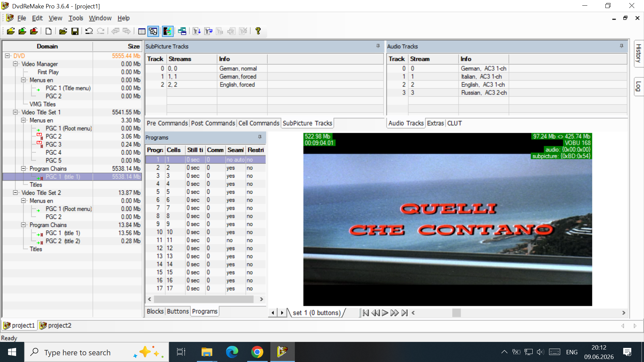This screenshot has height=362, width=644.
Task: Sort tree by the Size column header
Action: tap(117, 46)
